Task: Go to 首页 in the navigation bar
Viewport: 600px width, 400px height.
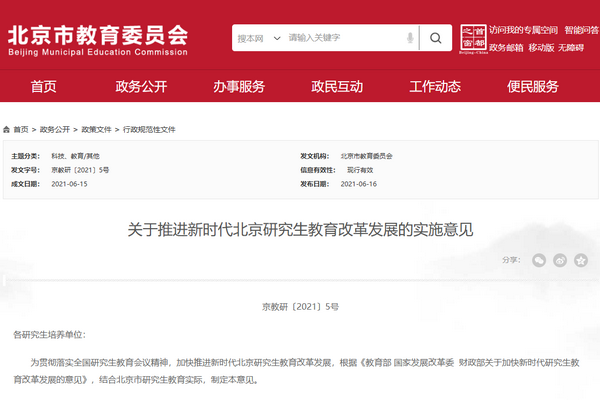Action: click(x=44, y=87)
